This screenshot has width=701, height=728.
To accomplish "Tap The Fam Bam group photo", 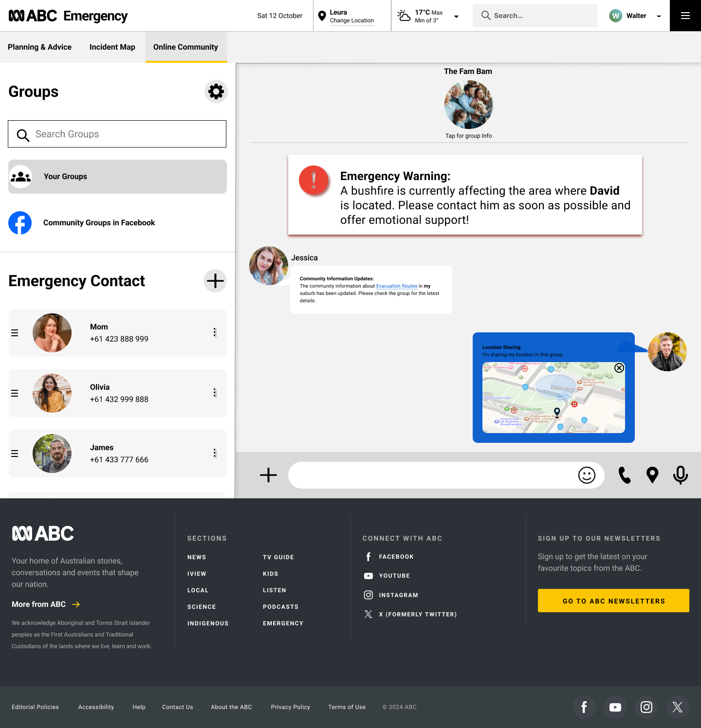I will [469, 105].
